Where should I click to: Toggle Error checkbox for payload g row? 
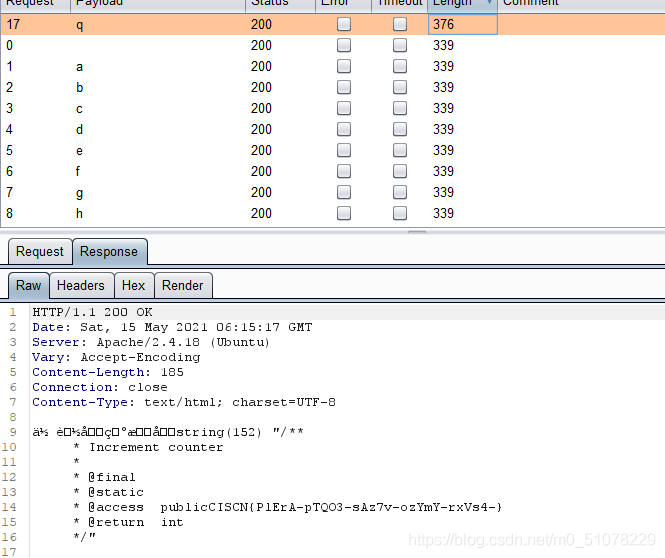point(344,192)
